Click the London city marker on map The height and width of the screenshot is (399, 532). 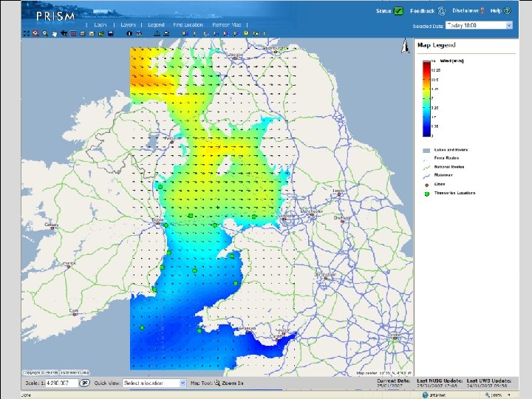[x=395, y=338]
